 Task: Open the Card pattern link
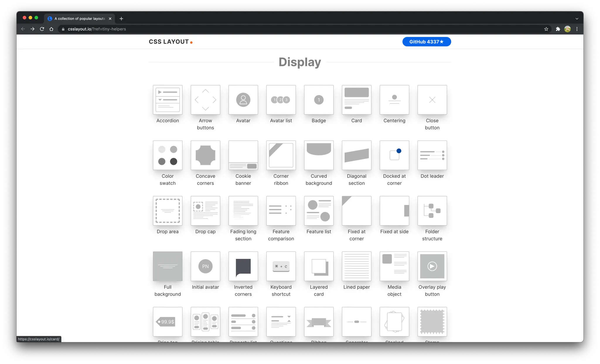[357, 100]
